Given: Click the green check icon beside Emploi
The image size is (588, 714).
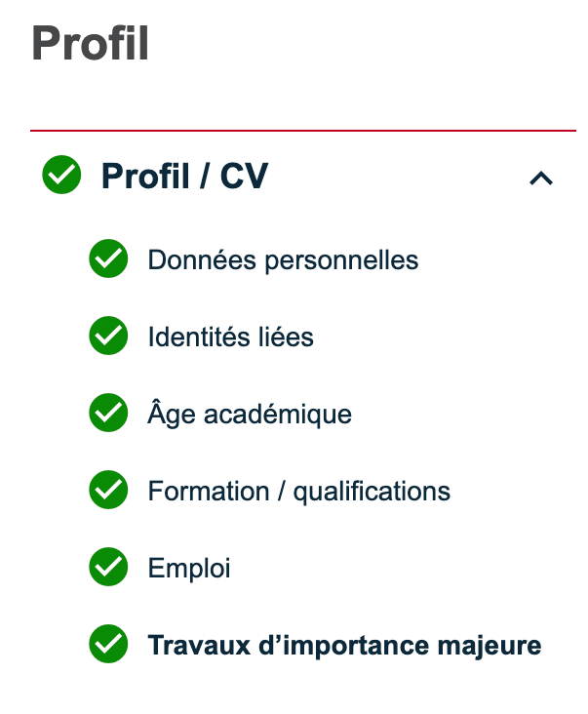Looking at the screenshot, I should pyautogui.click(x=108, y=568).
